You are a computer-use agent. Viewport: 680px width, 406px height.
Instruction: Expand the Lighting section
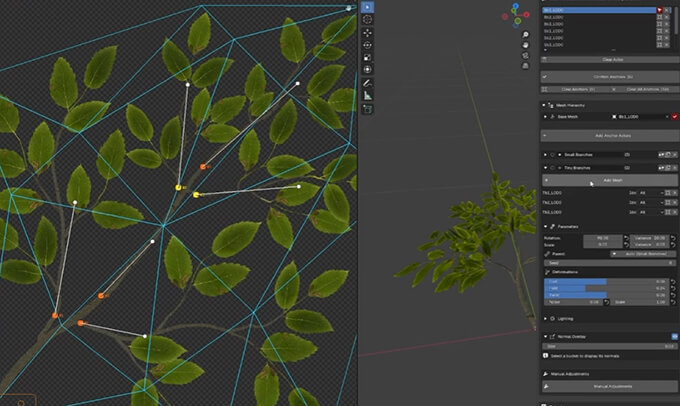click(545, 318)
